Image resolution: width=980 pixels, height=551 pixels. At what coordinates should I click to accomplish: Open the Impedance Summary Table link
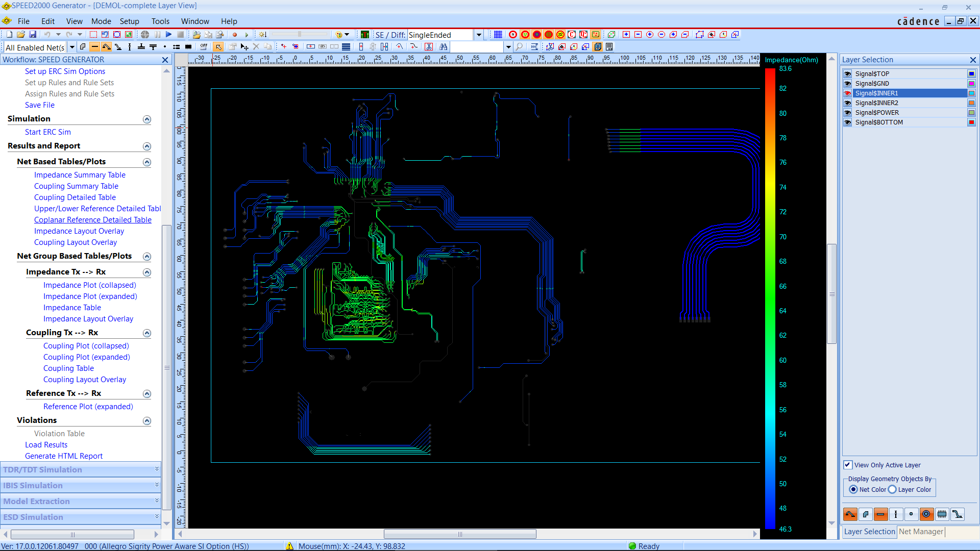click(x=80, y=175)
